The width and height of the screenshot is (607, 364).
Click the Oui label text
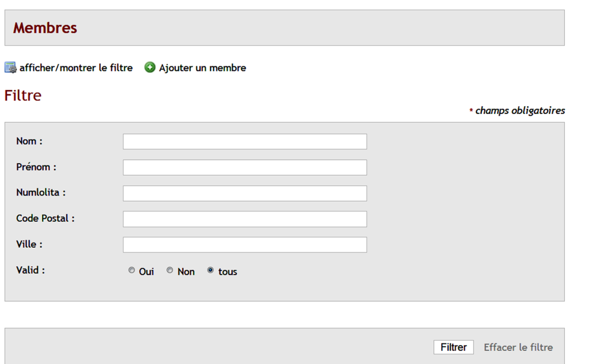click(146, 272)
